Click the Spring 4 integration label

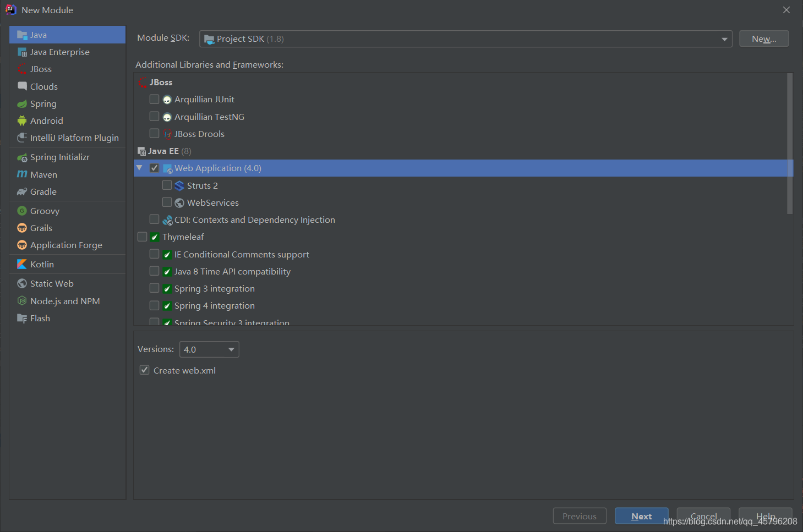(215, 306)
